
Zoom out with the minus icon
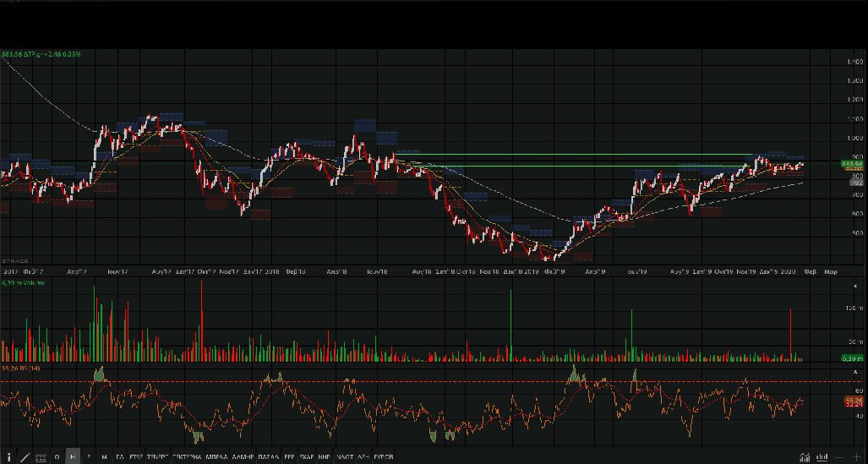click(838, 456)
